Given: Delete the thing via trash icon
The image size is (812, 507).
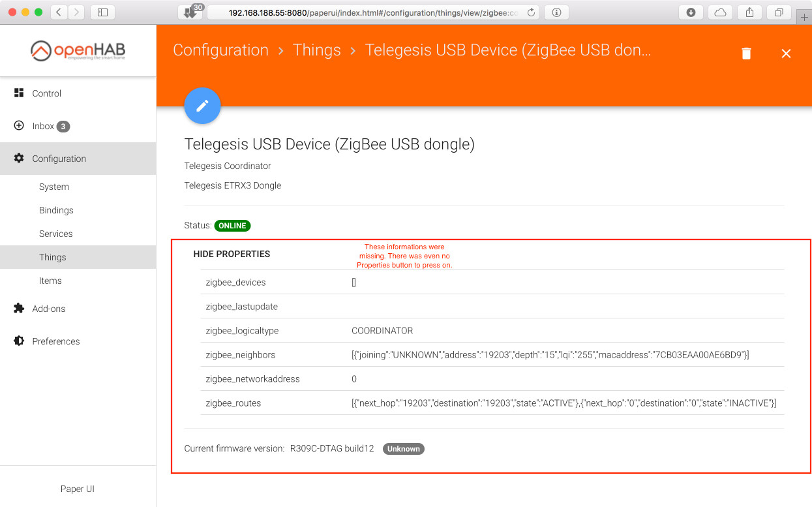Looking at the screenshot, I should (746, 54).
